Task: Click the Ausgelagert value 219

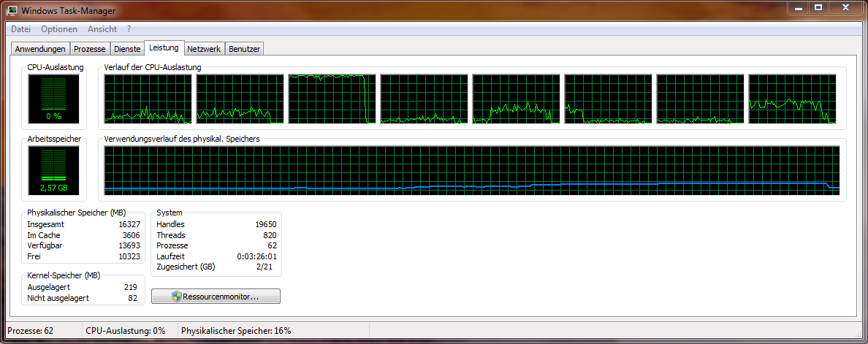Action: point(132,288)
